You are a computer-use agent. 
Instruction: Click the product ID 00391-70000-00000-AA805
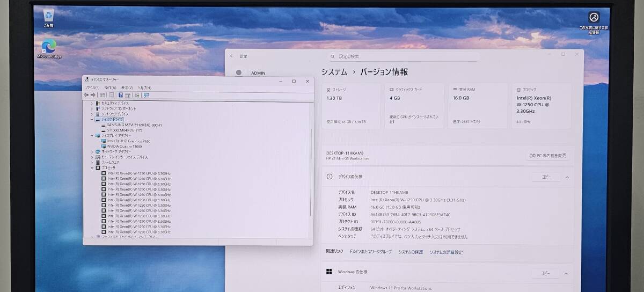[396, 222]
